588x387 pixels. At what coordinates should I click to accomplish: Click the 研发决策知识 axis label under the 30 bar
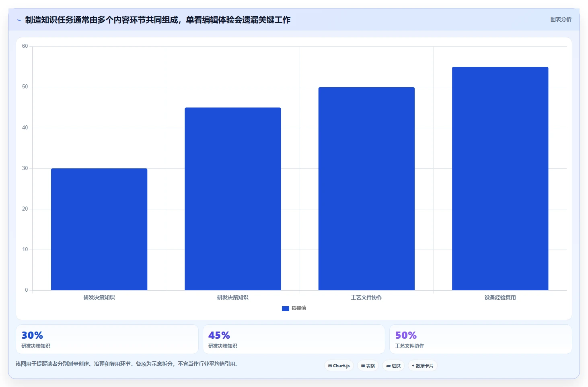99,297
